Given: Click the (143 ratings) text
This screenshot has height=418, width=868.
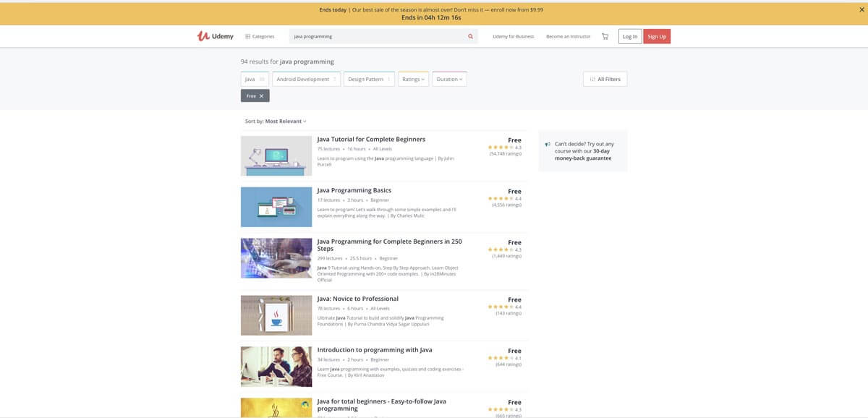Looking at the screenshot, I should pyautogui.click(x=509, y=313).
